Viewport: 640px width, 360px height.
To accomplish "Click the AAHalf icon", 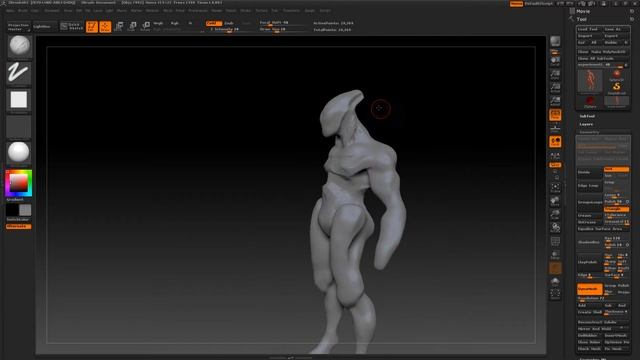I will click(555, 101).
